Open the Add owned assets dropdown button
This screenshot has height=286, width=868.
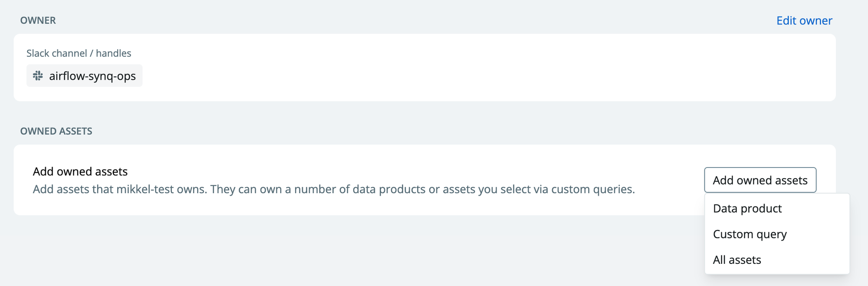tap(760, 180)
